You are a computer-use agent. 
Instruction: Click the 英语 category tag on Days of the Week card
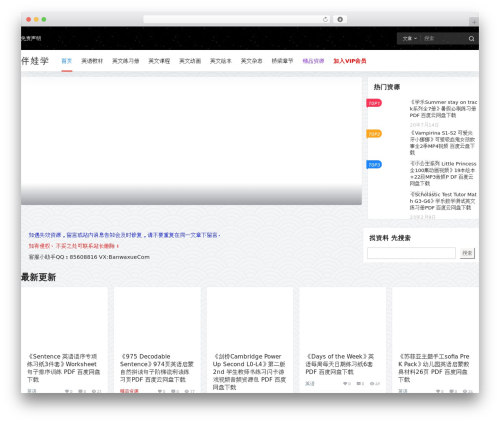[x=310, y=384]
